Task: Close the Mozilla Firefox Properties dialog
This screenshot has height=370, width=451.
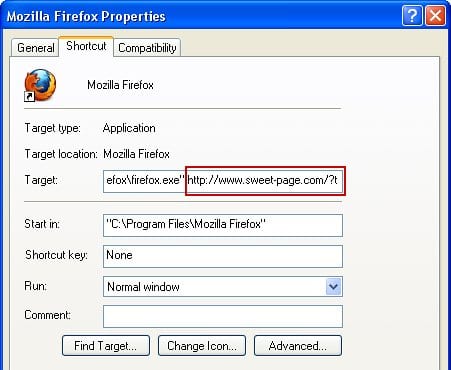Action: pos(435,16)
